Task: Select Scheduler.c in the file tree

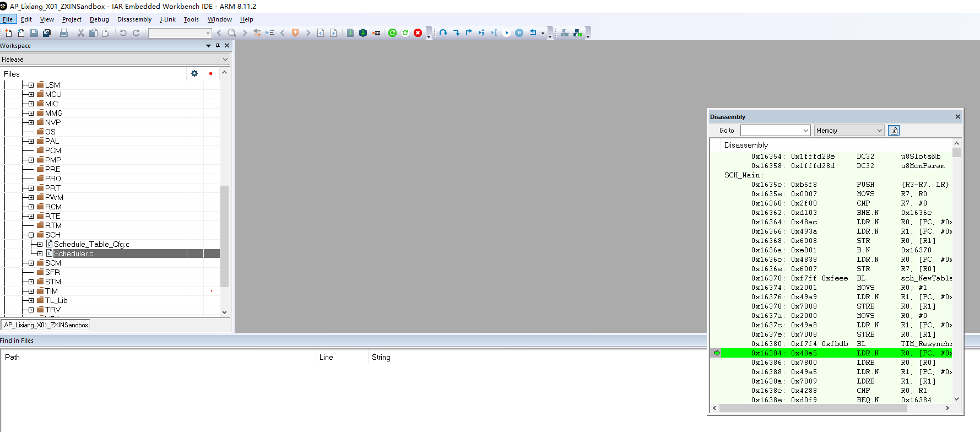Action: click(x=73, y=253)
